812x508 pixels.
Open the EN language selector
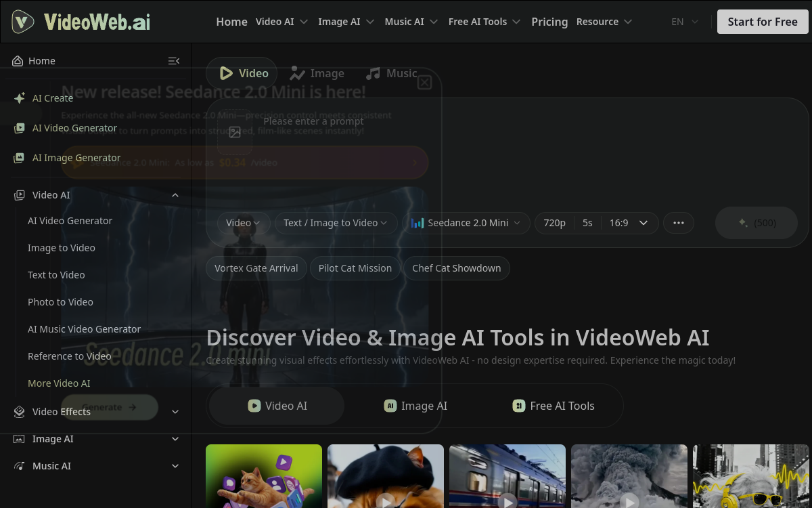point(684,22)
